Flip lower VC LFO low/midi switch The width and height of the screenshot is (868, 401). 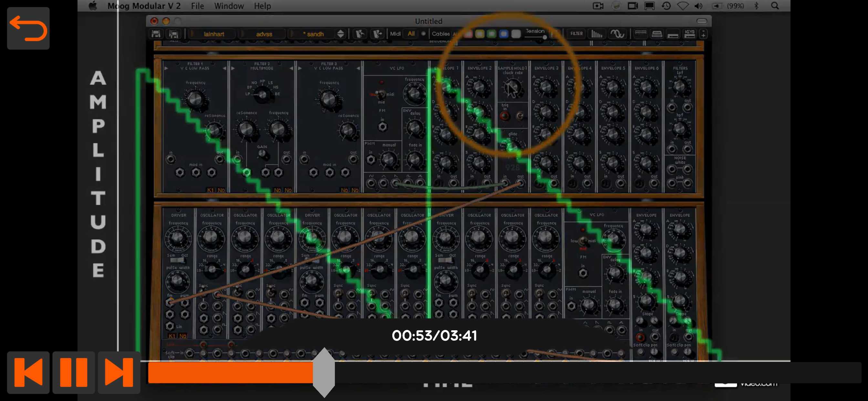pos(583,241)
